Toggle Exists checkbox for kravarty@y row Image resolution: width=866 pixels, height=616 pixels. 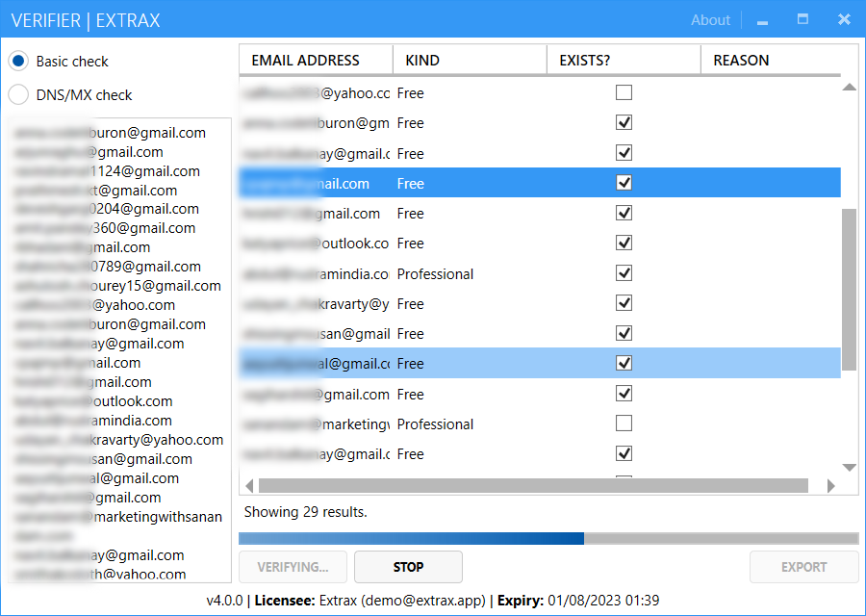coord(624,303)
